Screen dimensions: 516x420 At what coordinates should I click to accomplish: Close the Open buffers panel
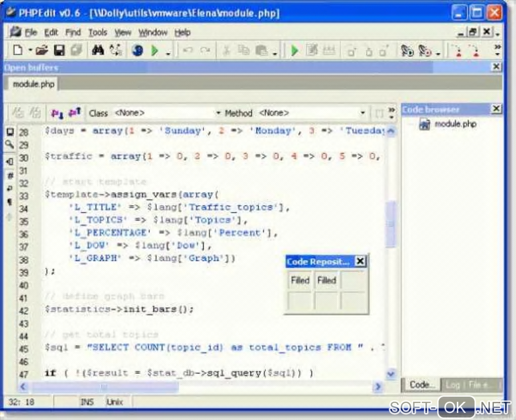tap(496, 67)
